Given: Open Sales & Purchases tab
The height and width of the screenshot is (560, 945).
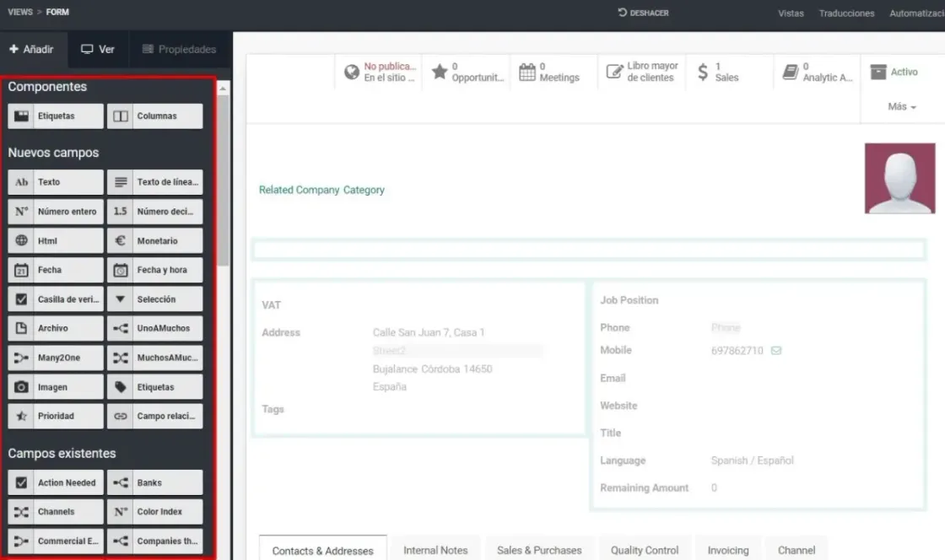Looking at the screenshot, I should [x=539, y=550].
